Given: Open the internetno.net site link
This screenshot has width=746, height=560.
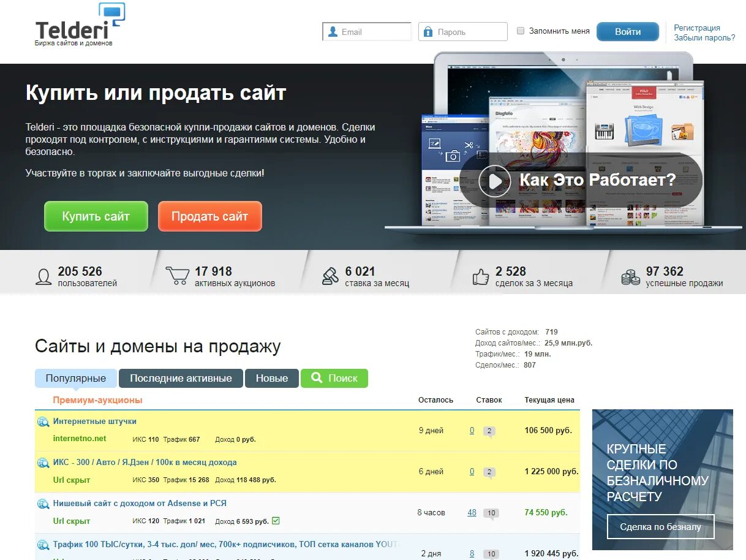Looking at the screenshot, I should coord(80,439).
